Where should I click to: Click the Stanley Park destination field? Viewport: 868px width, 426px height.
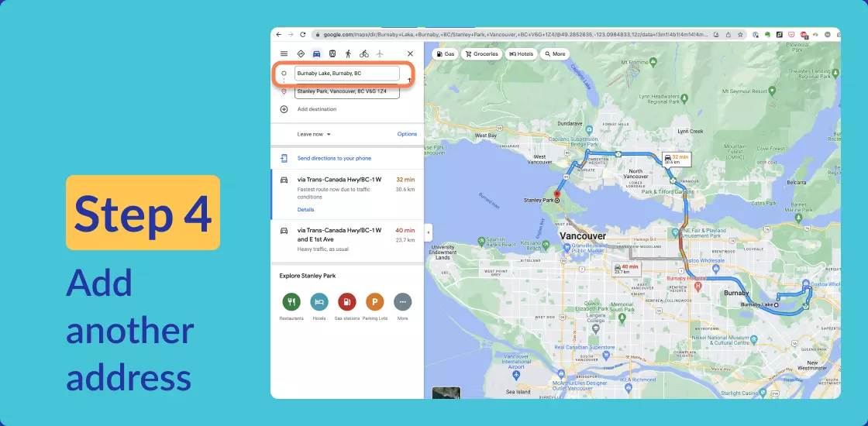347,91
